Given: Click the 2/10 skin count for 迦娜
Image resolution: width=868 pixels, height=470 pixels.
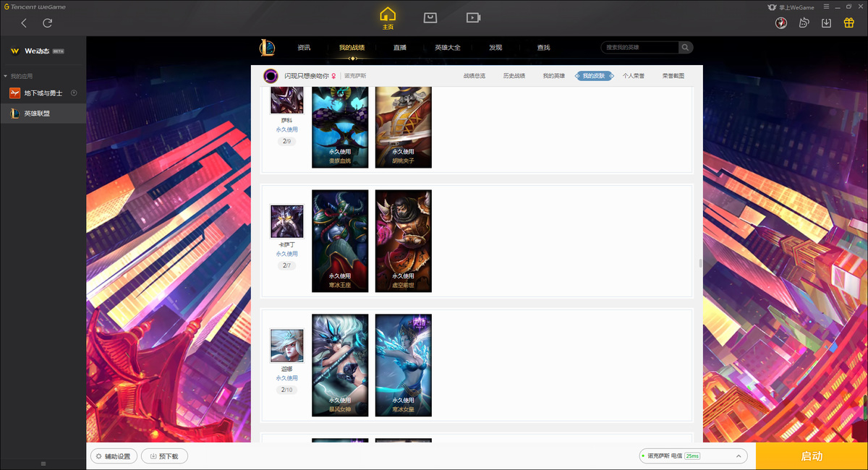Looking at the screenshot, I should pyautogui.click(x=287, y=390).
